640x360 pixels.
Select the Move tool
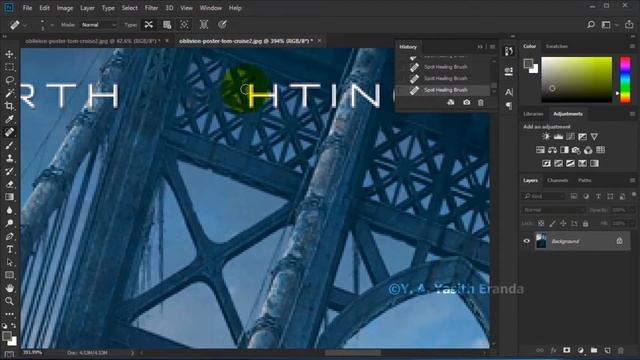pos(9,54)
